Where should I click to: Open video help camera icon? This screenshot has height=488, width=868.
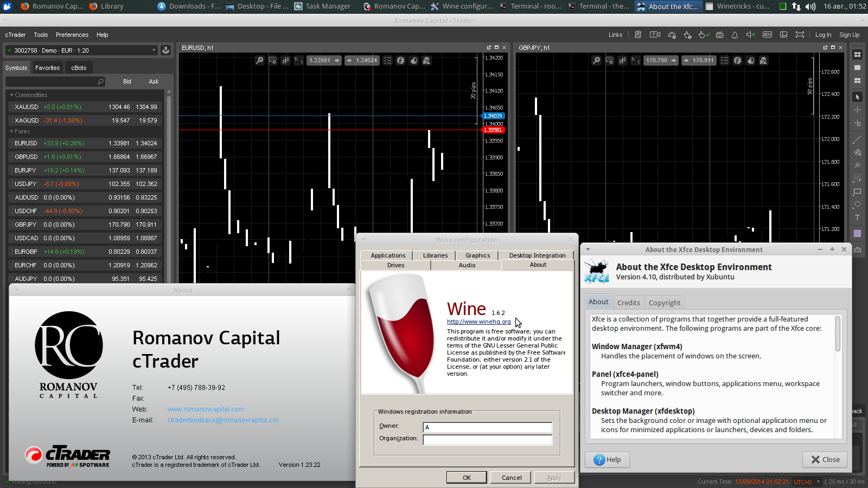click(655, 35)
